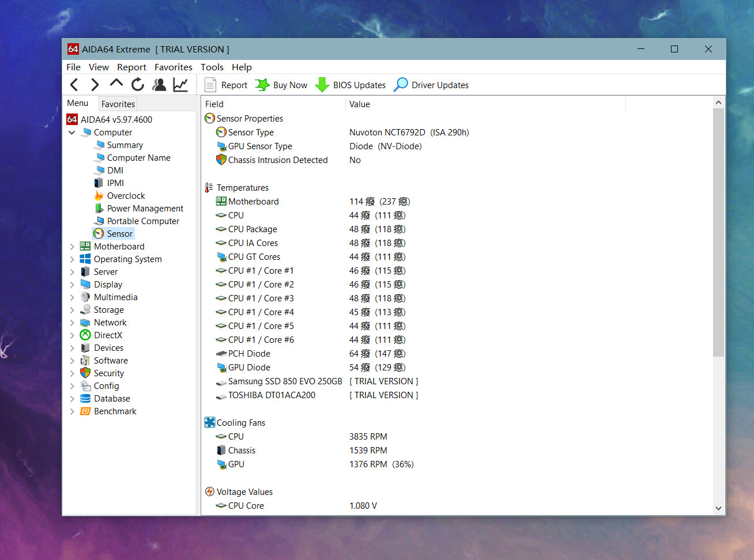
Task: Open the Tools menu
Action: (x=212, y=67)
